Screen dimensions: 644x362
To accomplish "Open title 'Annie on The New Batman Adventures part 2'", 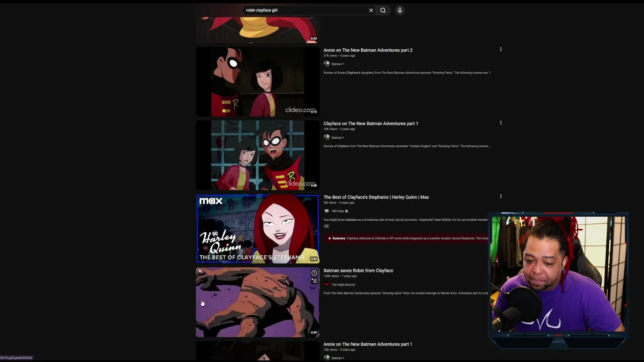I will [368, 50].
